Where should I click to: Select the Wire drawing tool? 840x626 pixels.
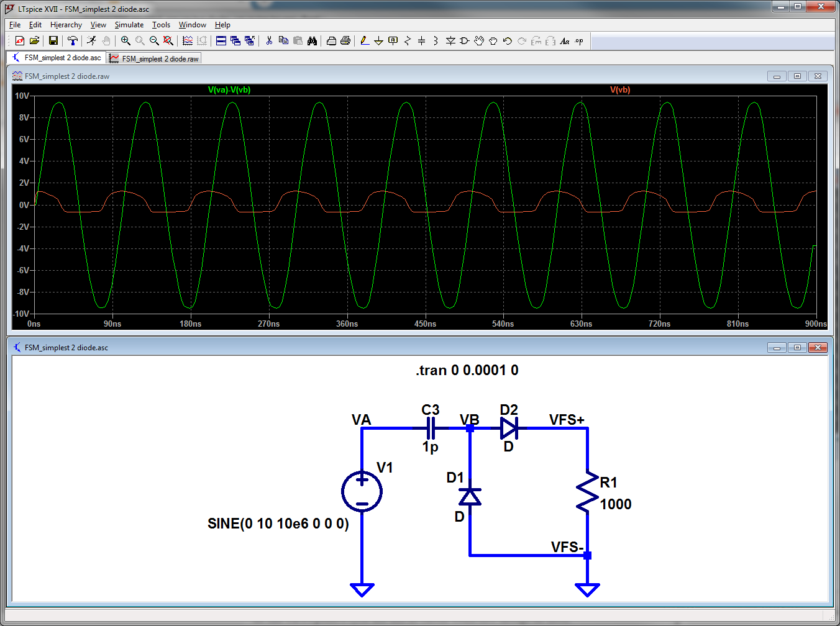pos(365,40)
